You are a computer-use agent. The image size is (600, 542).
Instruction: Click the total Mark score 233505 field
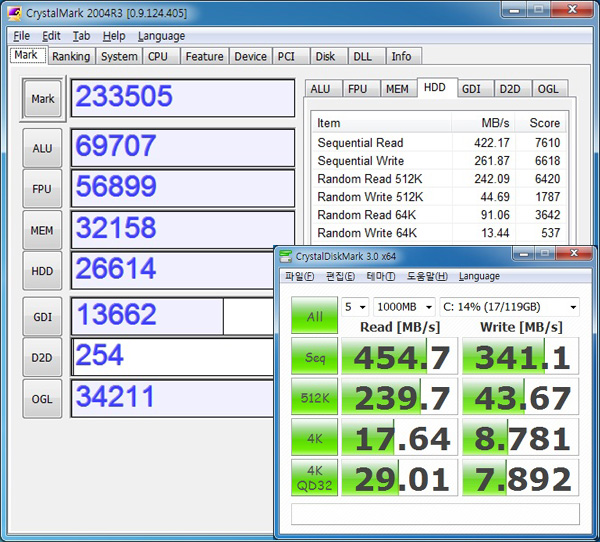pos(183,98)
